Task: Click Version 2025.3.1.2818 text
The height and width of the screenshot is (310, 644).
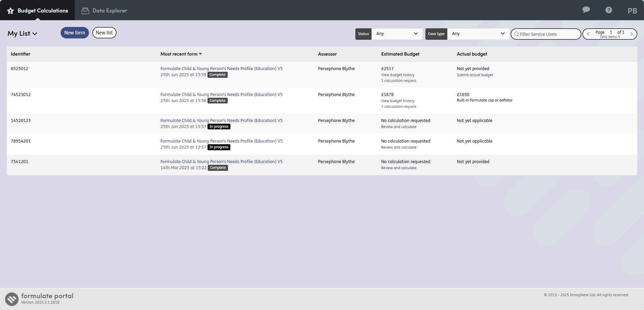Action: pos(40,302)
